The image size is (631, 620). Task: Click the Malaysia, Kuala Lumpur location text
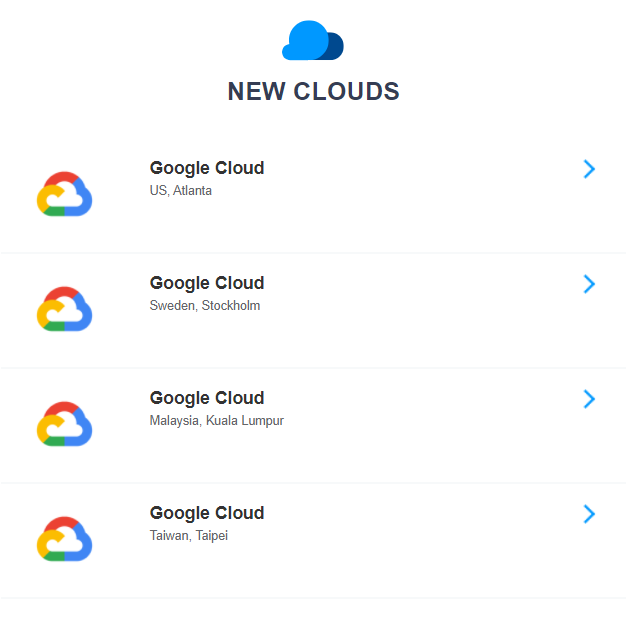pos(217,421)
